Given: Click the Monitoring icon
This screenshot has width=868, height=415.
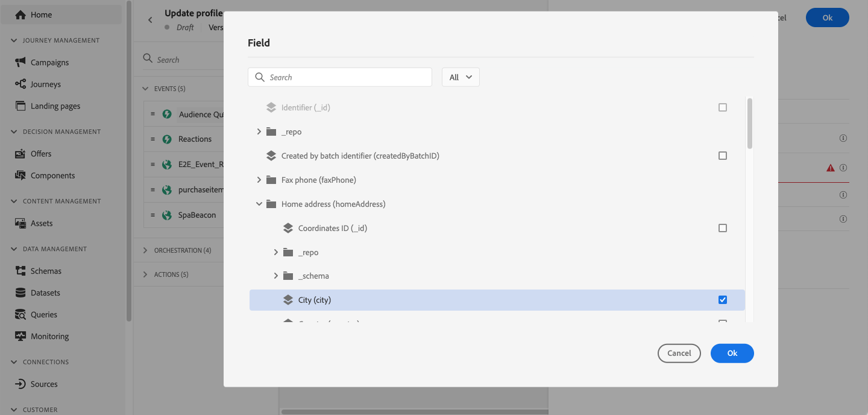Looking at the screenshot, I should tap(20, 336).
